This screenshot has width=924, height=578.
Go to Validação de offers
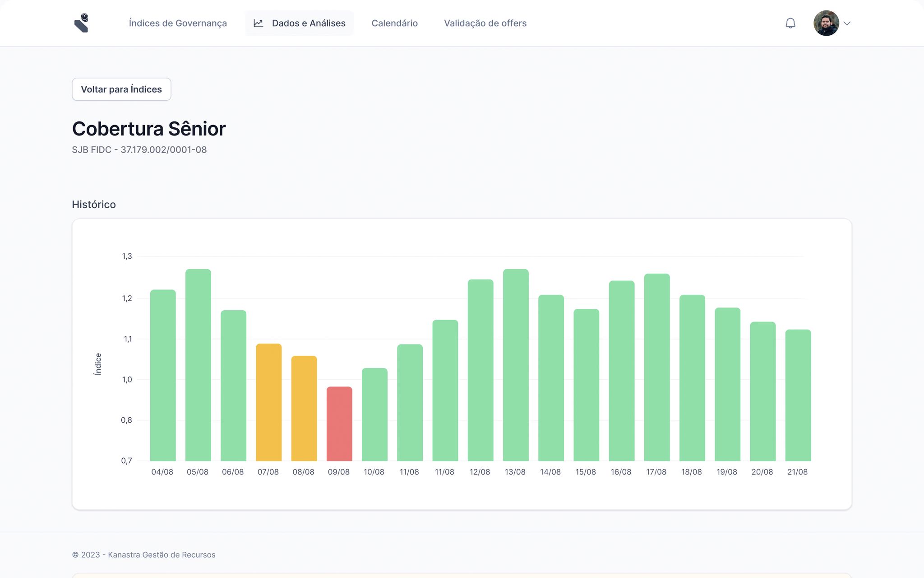coord(485,23)
